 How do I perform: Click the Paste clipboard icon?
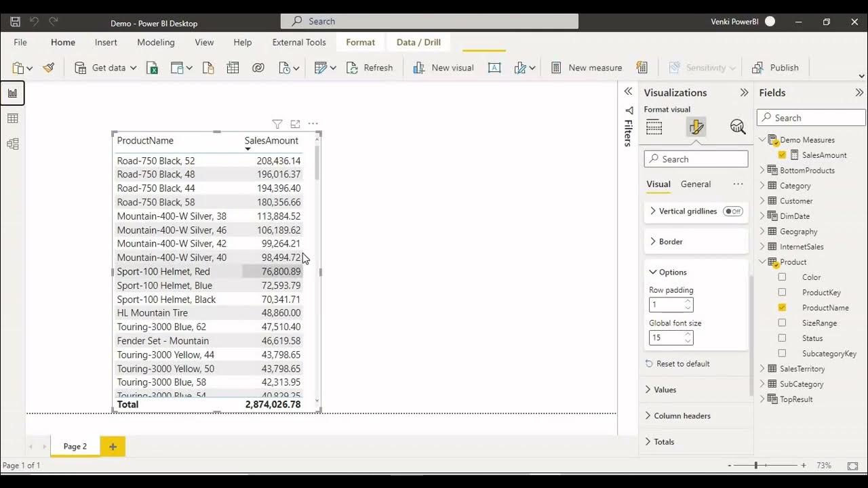(x=18, y=68)
